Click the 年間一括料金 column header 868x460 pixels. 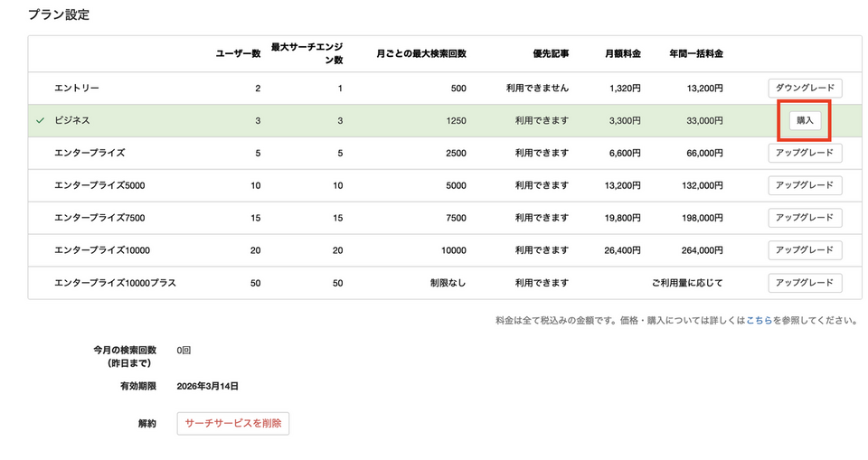695,54
